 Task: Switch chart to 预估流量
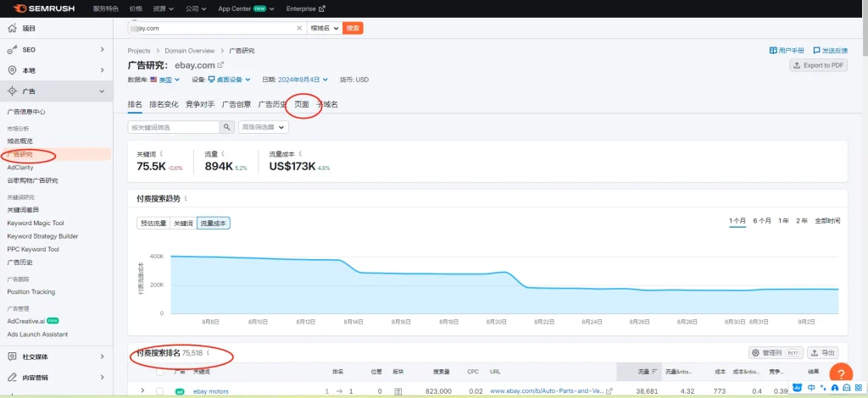click(153, 224)
